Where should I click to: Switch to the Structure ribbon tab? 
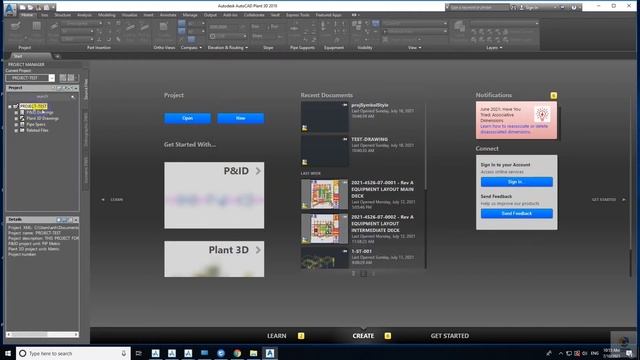[62, 15]
